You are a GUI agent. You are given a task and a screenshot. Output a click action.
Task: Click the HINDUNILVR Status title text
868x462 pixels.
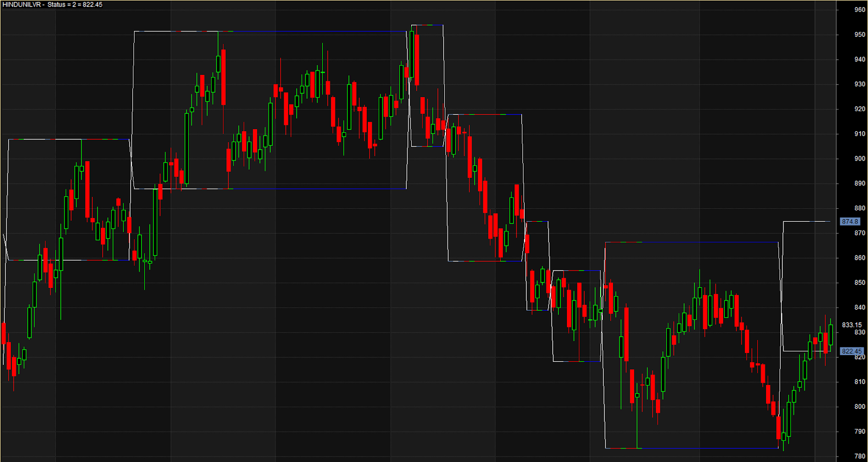53,4
